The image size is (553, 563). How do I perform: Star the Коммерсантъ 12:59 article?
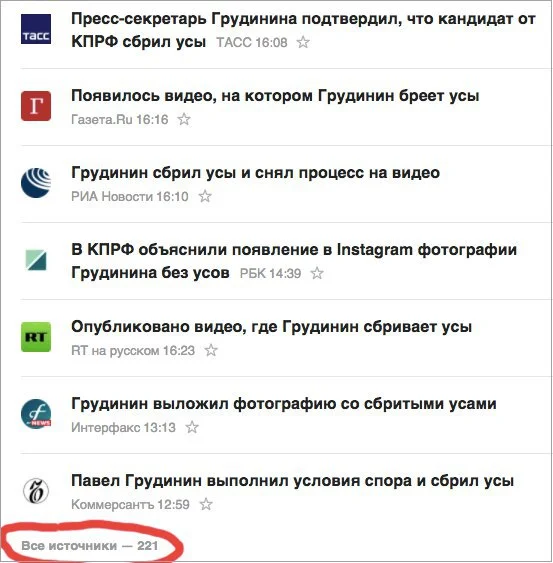click(206, 504)
